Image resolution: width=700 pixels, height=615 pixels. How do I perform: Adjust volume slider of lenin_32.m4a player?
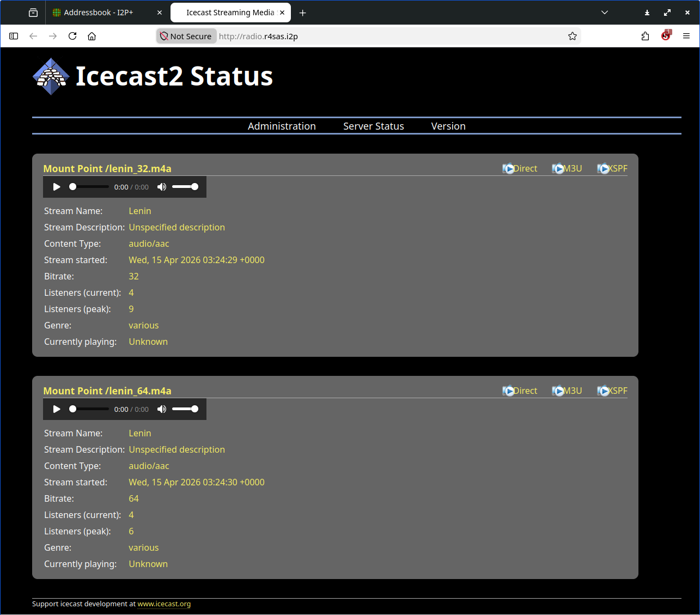pyautogui.click(x=185, y=187)
